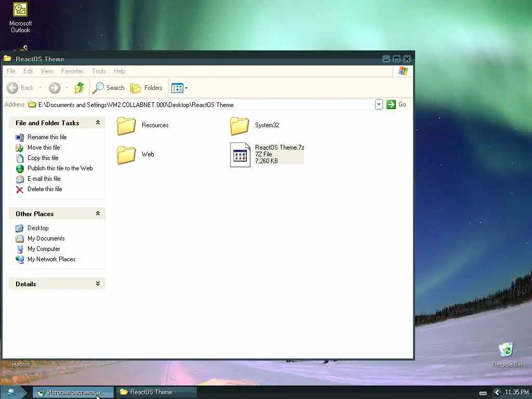Open the Tools menu

point(99,71)
